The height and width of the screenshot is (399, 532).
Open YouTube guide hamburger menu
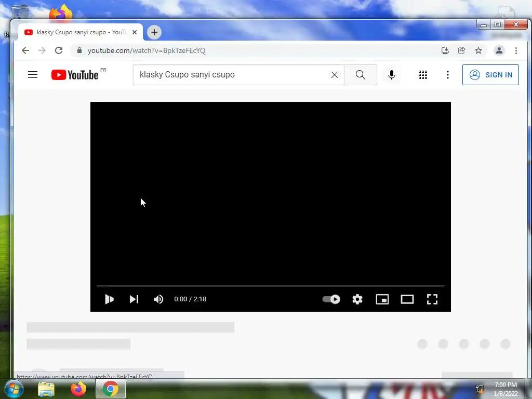[x=33, y=75]
